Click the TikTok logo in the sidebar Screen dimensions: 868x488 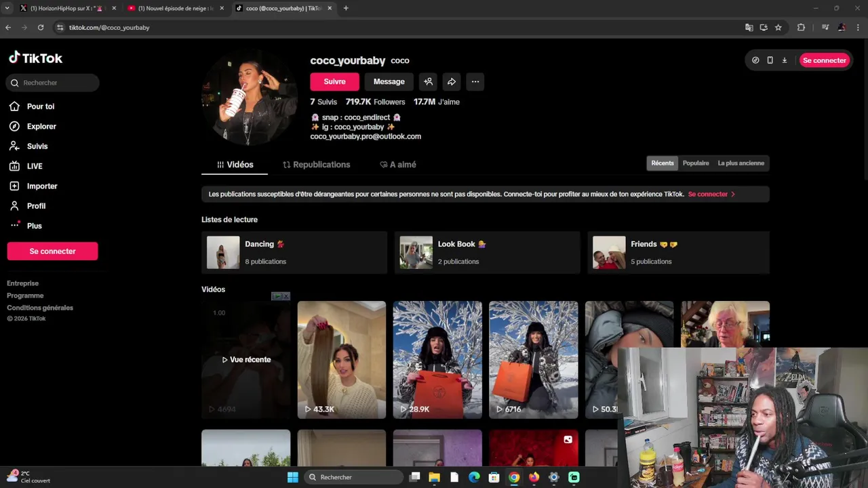[35, 58]
